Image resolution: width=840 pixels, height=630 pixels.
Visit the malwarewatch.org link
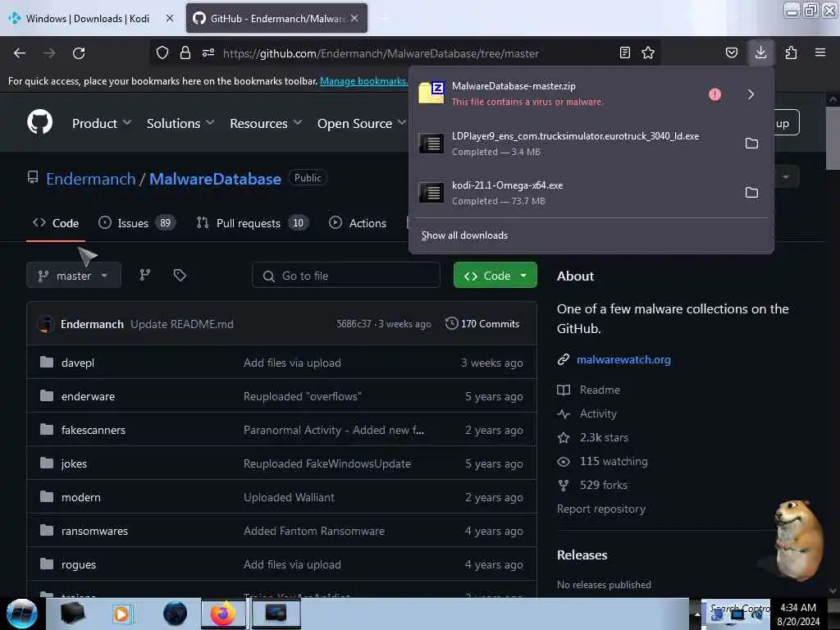pos(623,359)
